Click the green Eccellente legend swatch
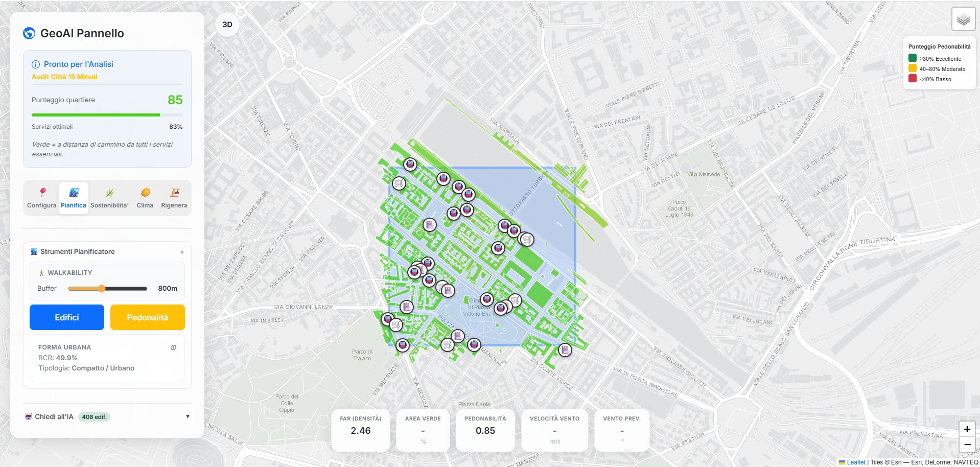This screenshot has width=980, height=467. point(913,58)
